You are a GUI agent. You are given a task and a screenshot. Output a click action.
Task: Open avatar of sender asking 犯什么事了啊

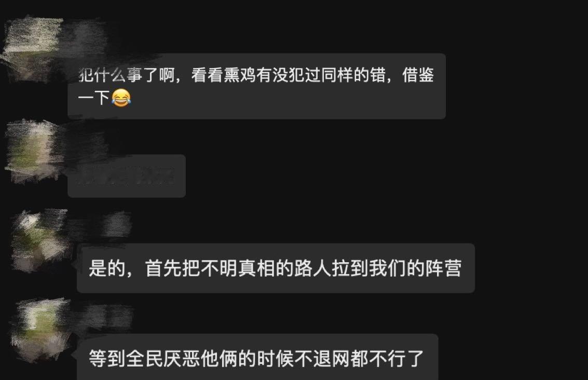(32, 48)
